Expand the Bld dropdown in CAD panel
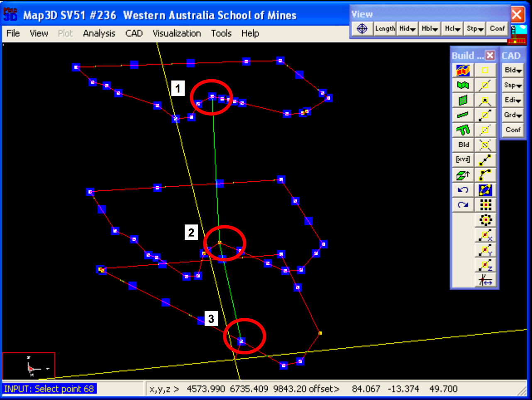Screen dimensions: 532x400 (x=513, y=70)
